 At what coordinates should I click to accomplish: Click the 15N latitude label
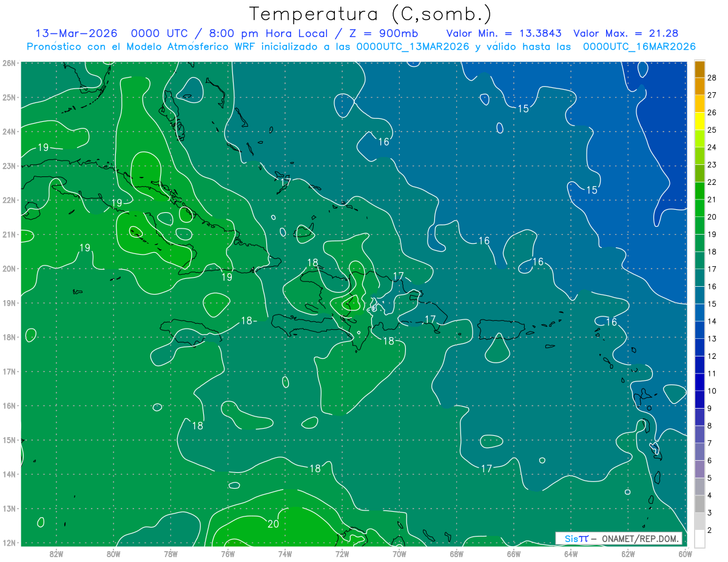tap(8, 440)
